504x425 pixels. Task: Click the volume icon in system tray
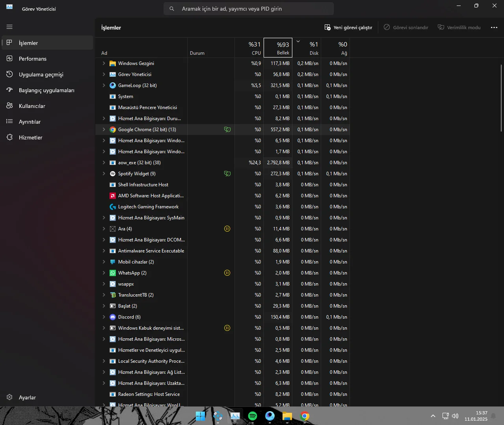[455, 416]
